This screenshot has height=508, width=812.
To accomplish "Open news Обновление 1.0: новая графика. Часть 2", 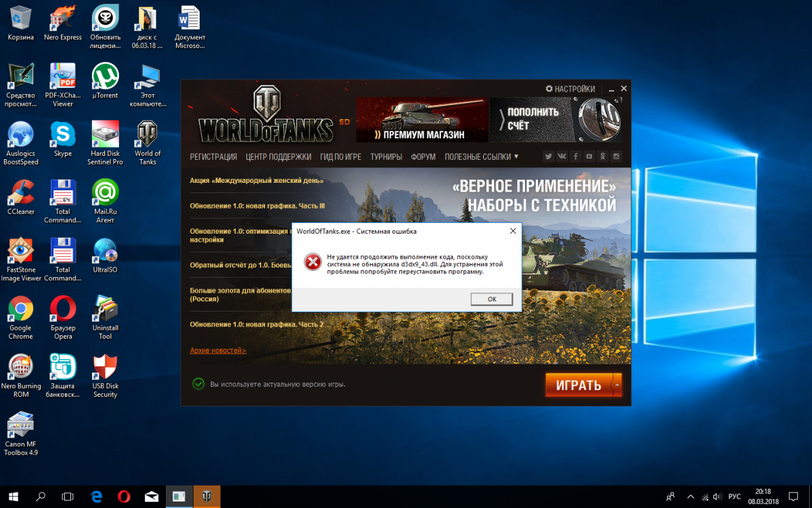I will click(x=256, y=324).
